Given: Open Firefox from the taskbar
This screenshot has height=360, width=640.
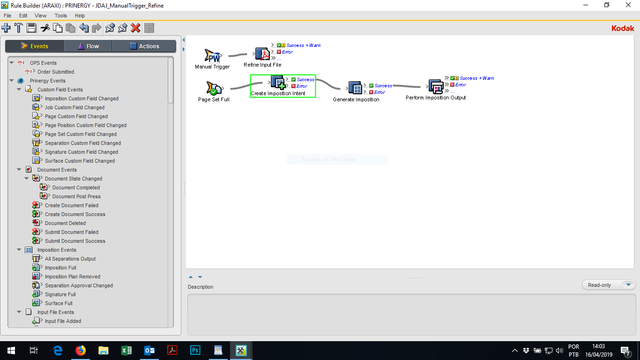Looking at the screenshot, I should 80,350.
